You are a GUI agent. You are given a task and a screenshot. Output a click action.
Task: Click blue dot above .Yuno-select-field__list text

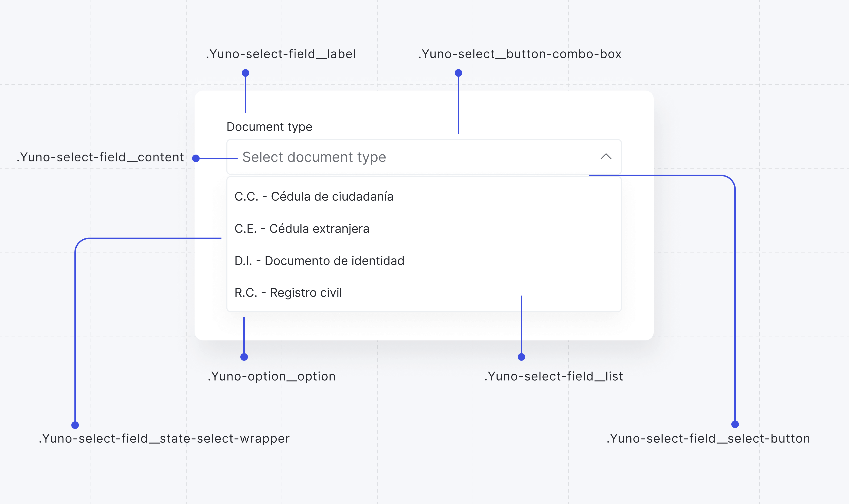pyautogui.click(x=521, y=357)
